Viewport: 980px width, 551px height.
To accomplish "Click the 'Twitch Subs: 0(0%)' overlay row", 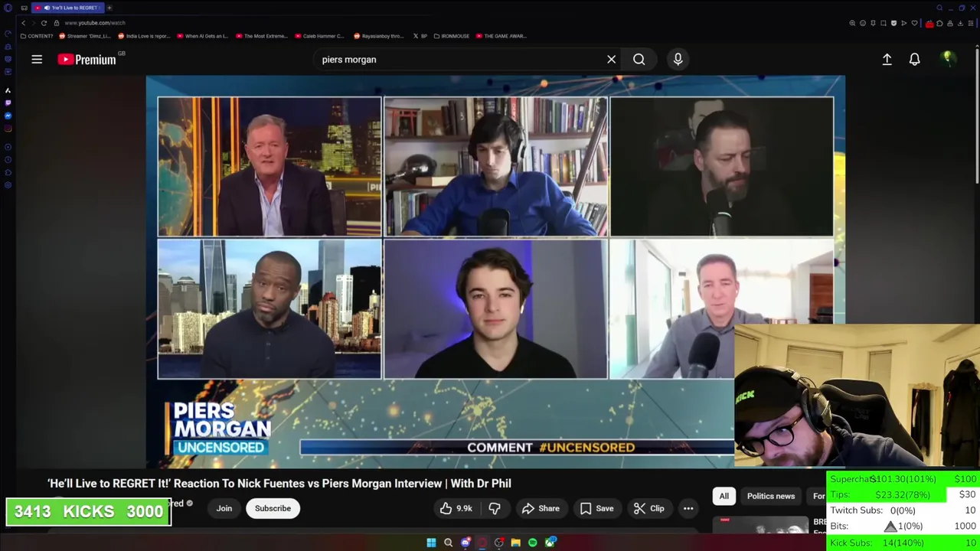I will 903,510.
